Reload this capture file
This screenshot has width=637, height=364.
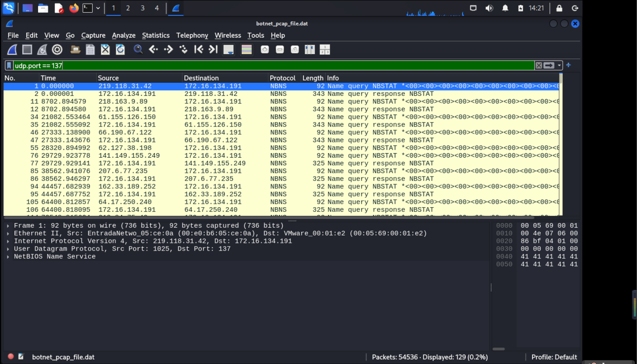tap(120, 50)
